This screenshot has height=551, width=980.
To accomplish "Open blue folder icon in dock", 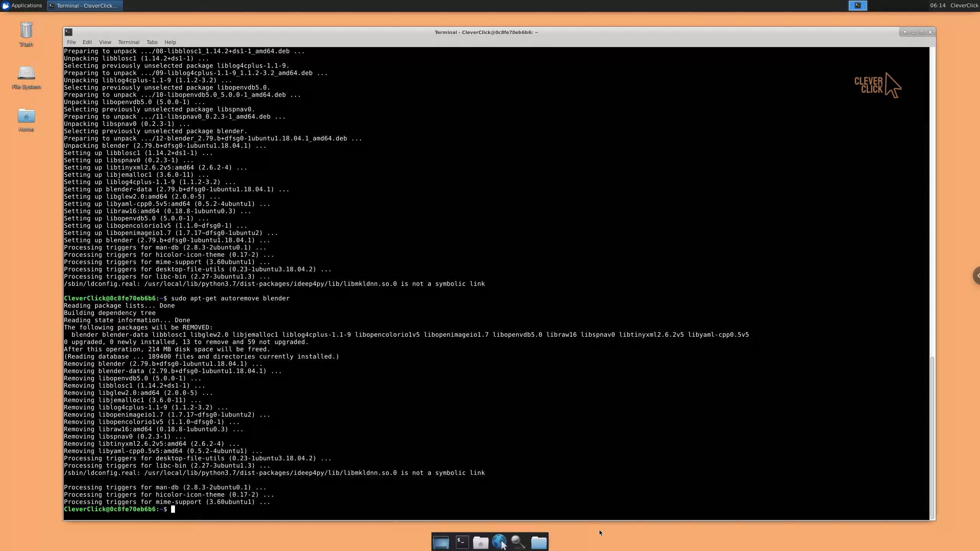I will click(539, 542).
